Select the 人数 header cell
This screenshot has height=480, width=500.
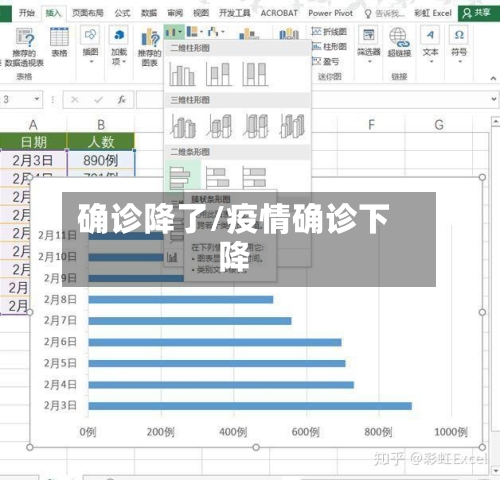(101, 142)
